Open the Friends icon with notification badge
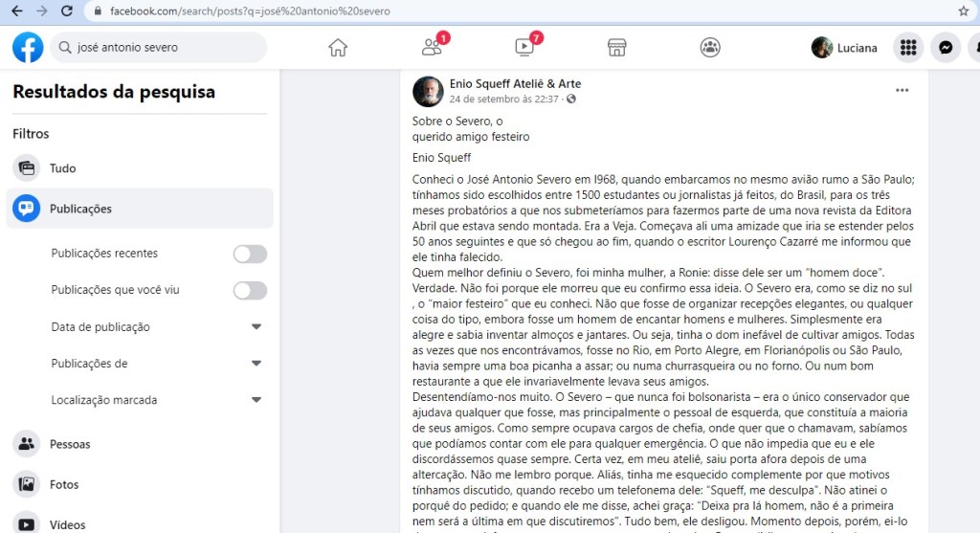The height and width of the screenshot is (533, 980). coord(433,46)
